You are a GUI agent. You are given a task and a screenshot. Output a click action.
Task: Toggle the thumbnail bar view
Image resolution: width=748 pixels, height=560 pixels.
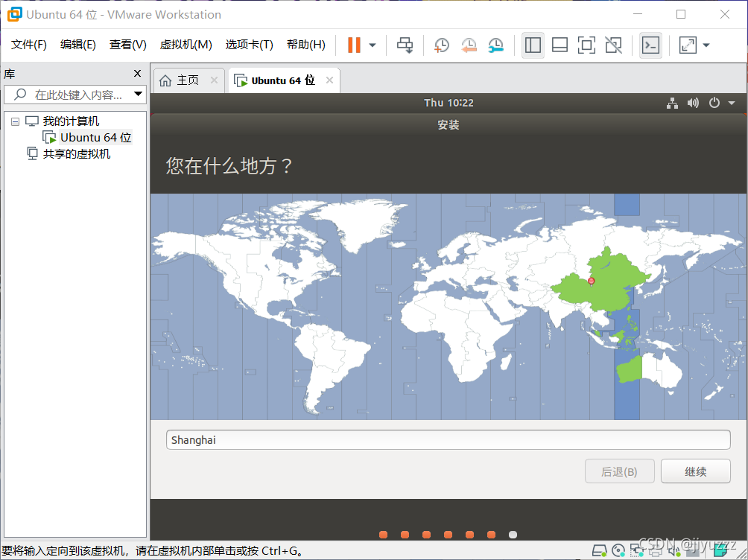coord(560,45)
